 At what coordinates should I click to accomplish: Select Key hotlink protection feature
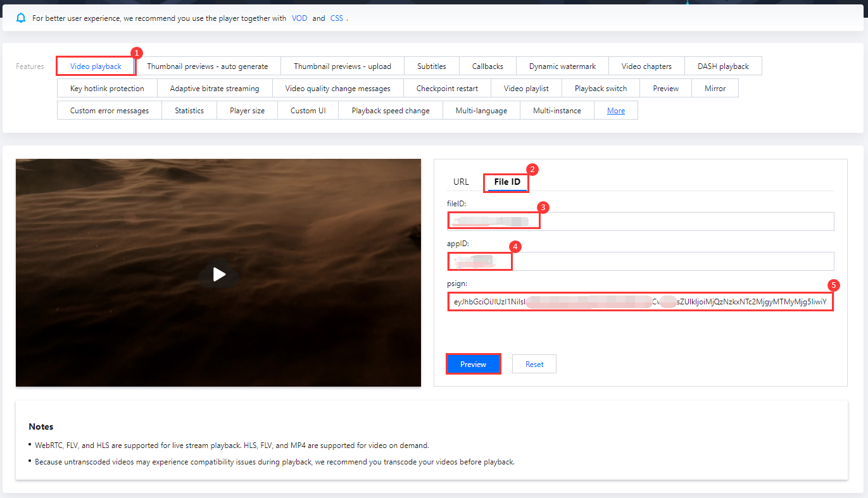[x=107, y=89]
